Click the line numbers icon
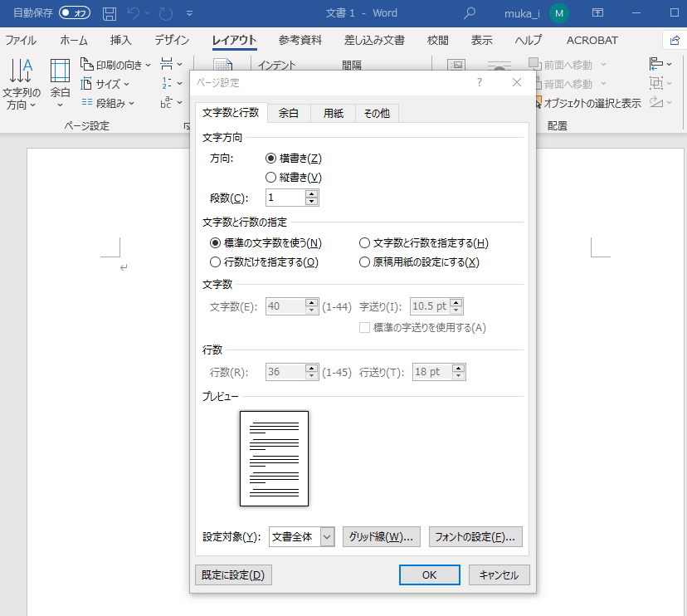Image resolution: width=687 pixels, height=616 pixels. pos(171,83)
